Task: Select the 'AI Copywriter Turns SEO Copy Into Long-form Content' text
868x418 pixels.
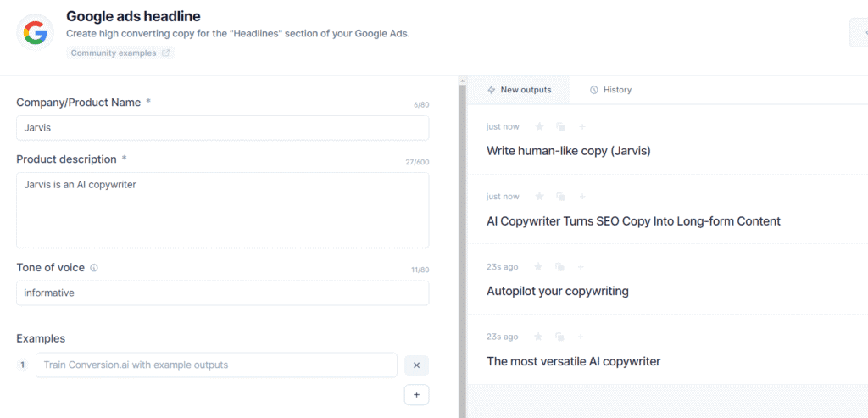Action: coord(633,221)
